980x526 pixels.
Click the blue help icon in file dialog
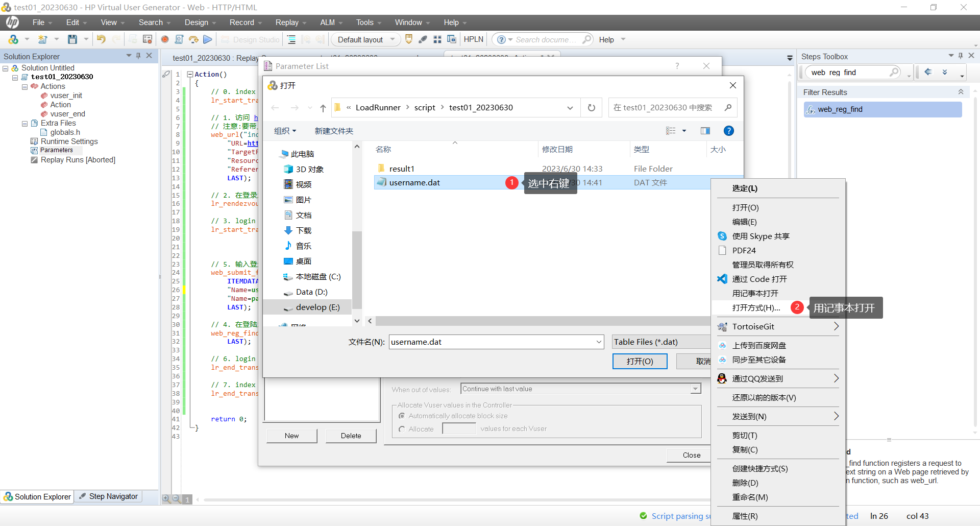coord(729,131)
